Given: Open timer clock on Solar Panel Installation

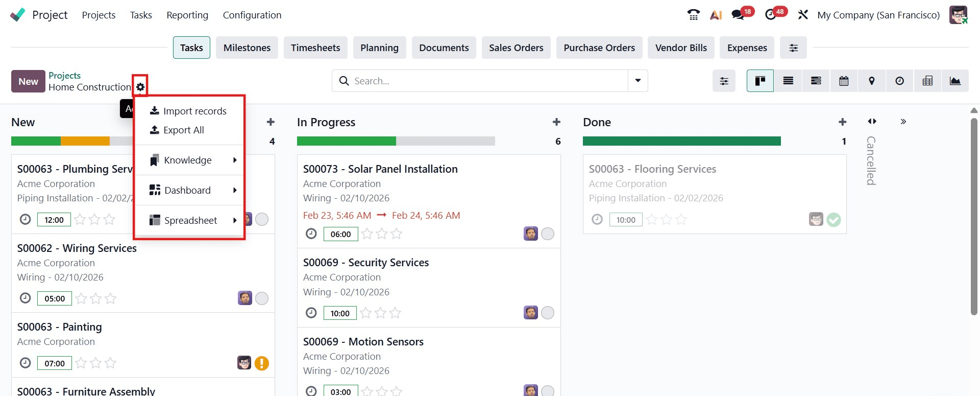Looking at the screenshot, I should click(311, 234).
